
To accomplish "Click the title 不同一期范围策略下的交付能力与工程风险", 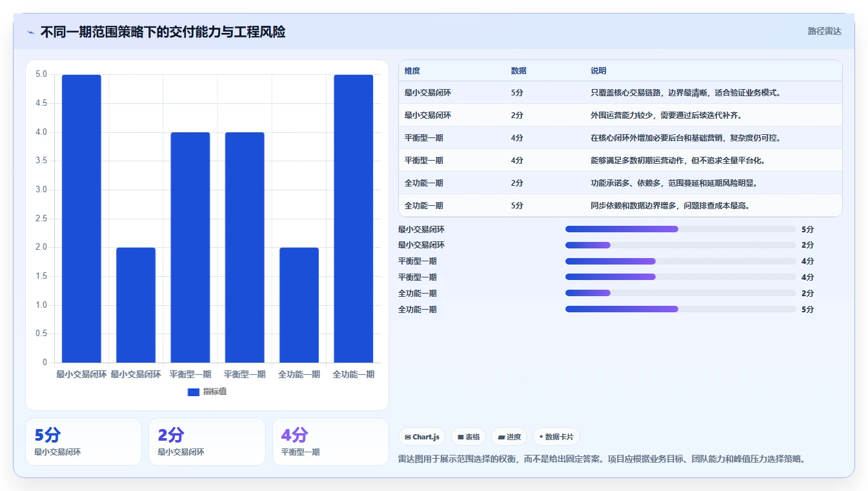I will point(163,32).
